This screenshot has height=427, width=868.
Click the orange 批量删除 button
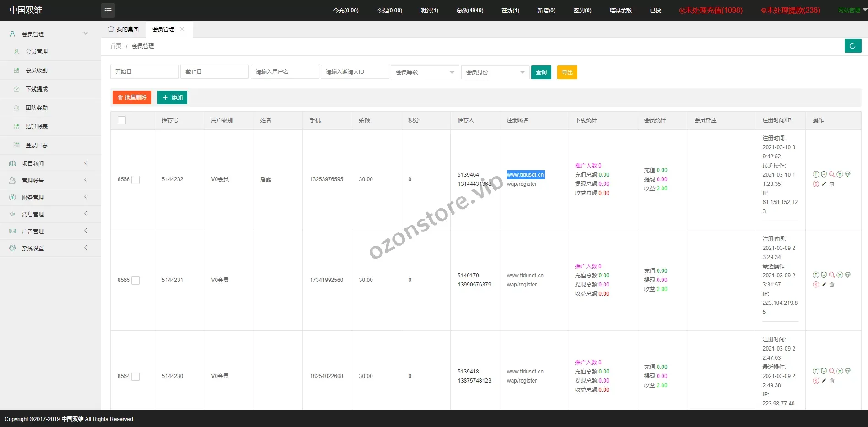pos(132,97)
